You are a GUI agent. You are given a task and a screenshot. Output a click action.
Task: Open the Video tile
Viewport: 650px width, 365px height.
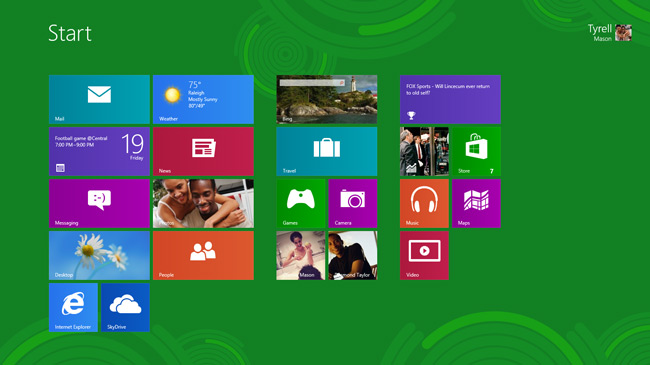424,256
